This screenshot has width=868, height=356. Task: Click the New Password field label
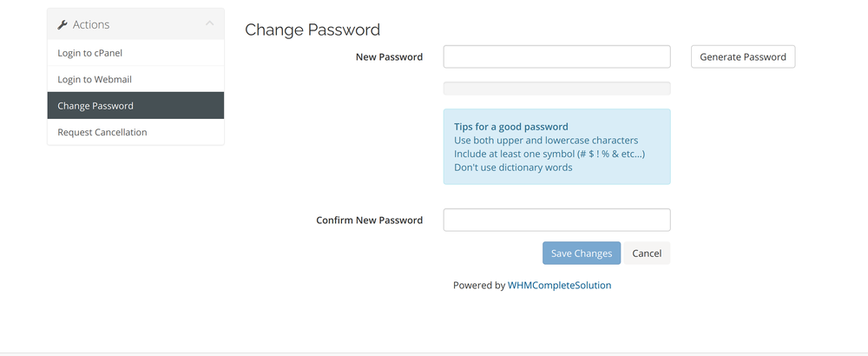point(389,57)
